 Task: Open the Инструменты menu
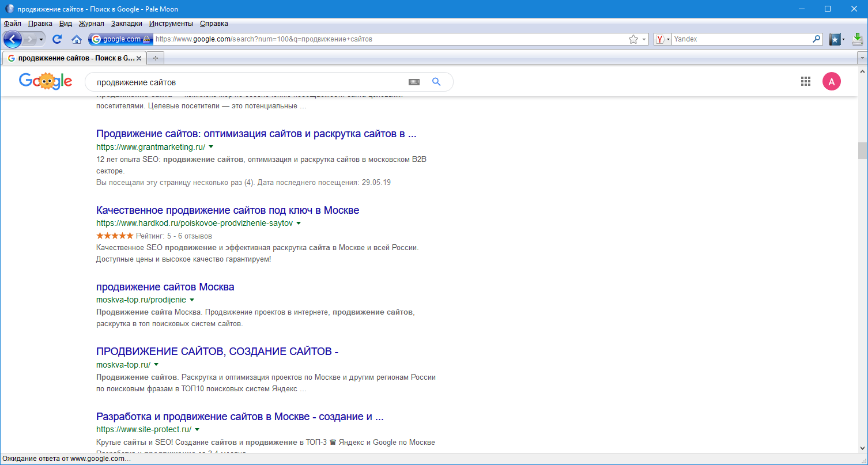(x=171, y=24)
